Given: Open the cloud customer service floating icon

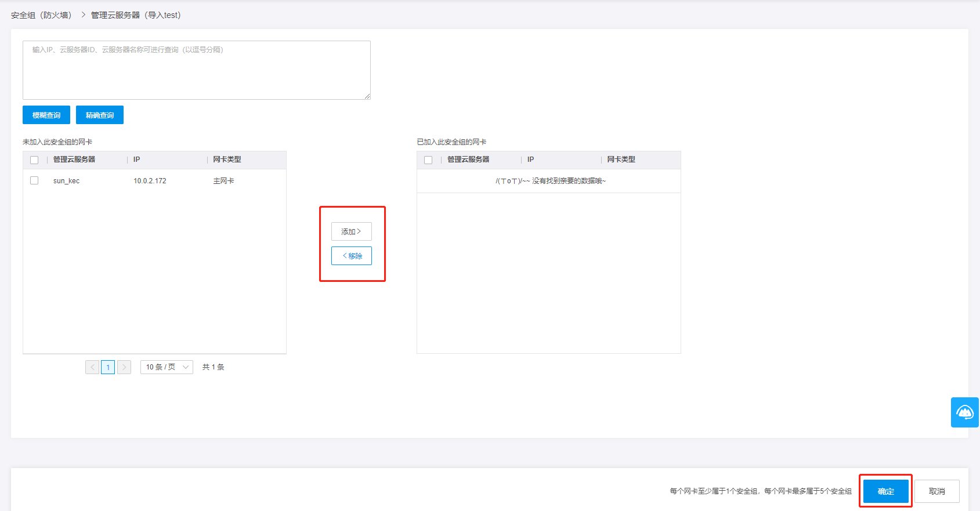Looking at the screenshot, I should [x=965, y=412].
